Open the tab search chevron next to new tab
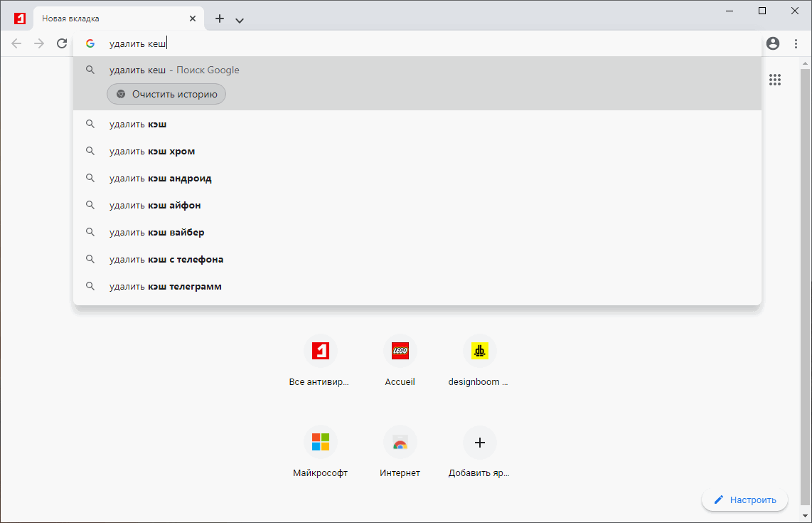Image resolution: width=812 pixels, height=523 pixels. point(240,20)
